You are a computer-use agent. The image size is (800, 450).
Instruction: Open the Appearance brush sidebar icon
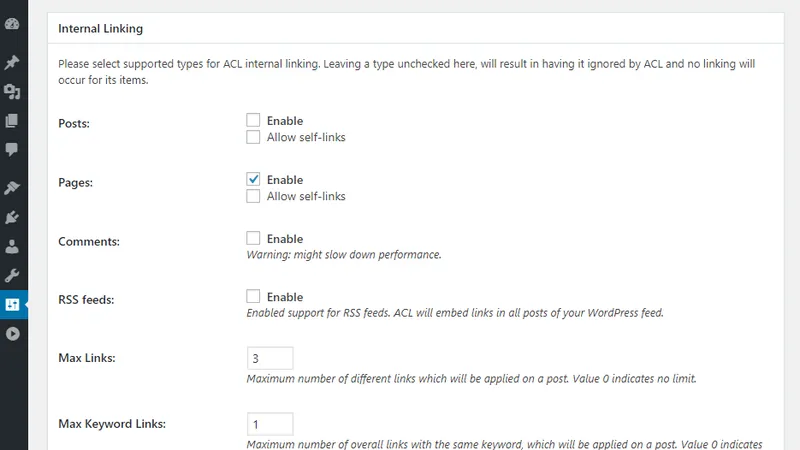(12, 188)
